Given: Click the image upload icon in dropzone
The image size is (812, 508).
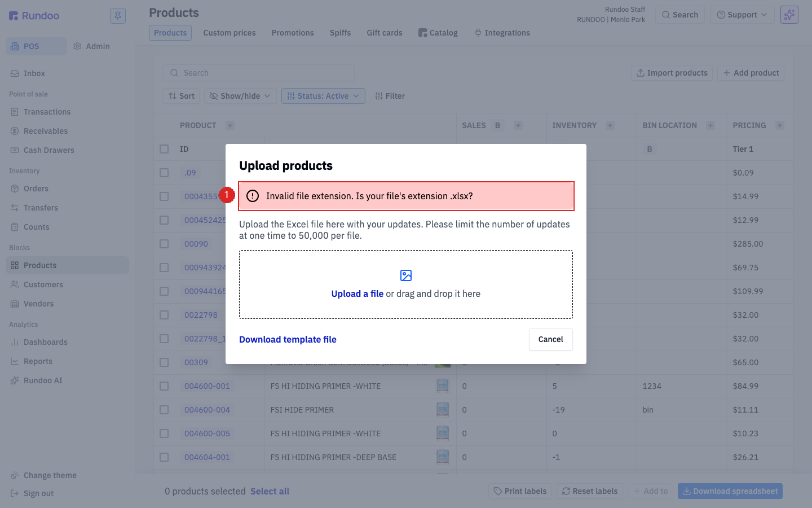Looking at the screenshot, I should [406, 275].
